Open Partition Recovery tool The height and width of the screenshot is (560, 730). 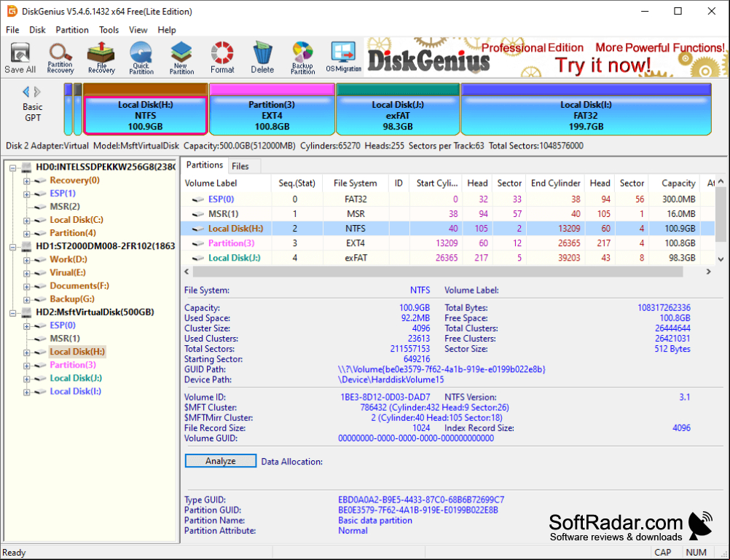(x=60, y=58)
